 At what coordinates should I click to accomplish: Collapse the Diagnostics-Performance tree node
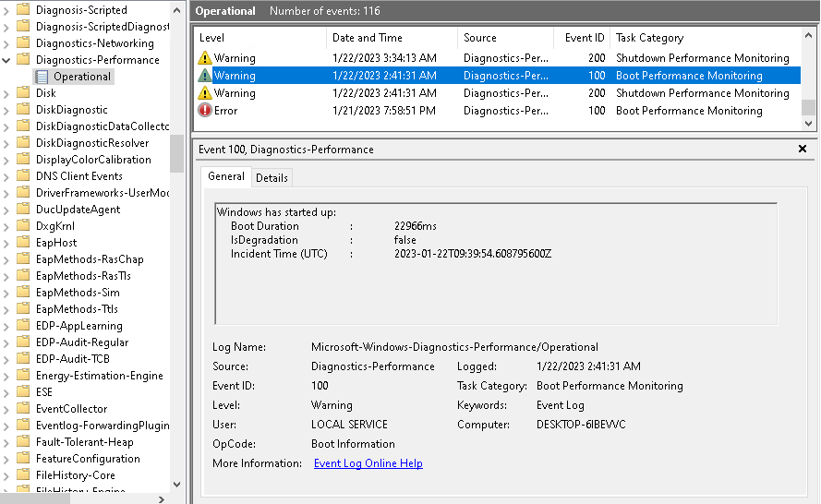[6, 60]
